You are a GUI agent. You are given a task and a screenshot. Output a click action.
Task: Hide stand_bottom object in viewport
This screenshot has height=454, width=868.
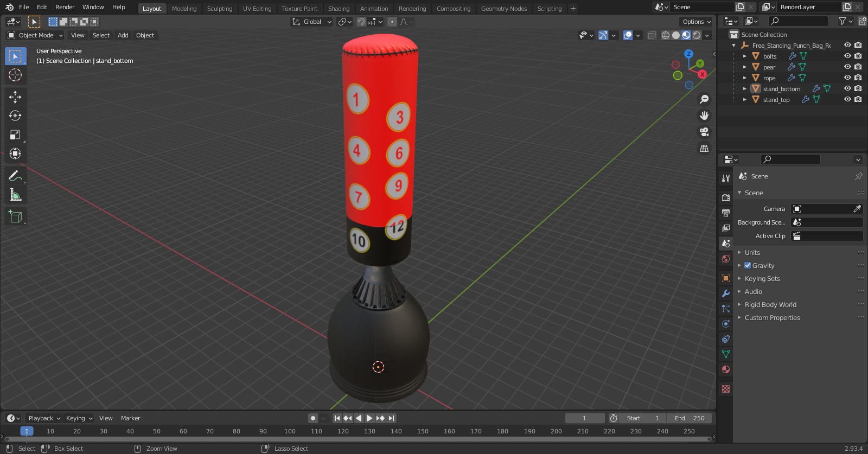[x=847, y=88]
